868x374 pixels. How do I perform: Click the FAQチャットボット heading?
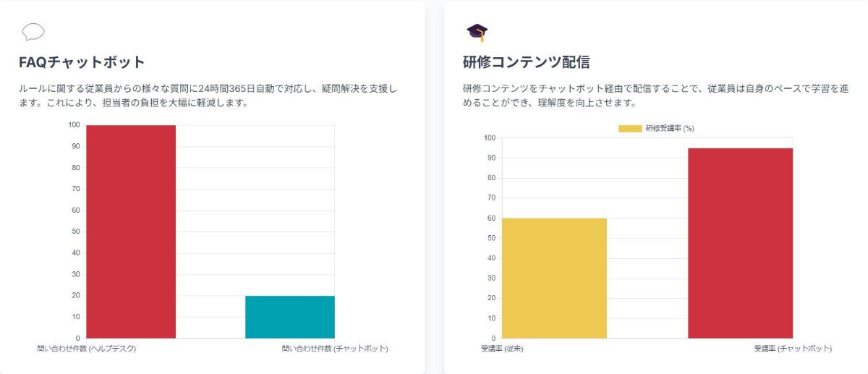pos(82,61)
